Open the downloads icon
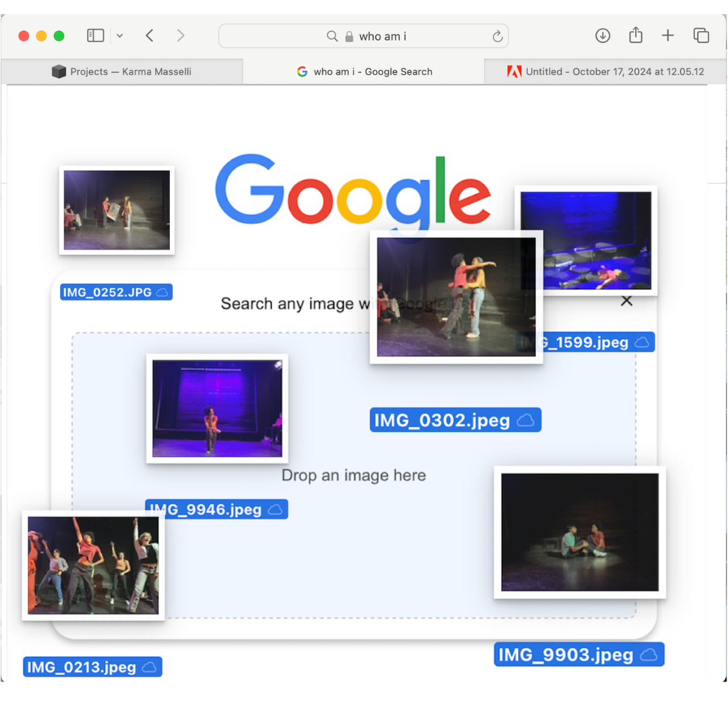Image resolution: width=728 pixels, height=728 pixels. [603, 36]
